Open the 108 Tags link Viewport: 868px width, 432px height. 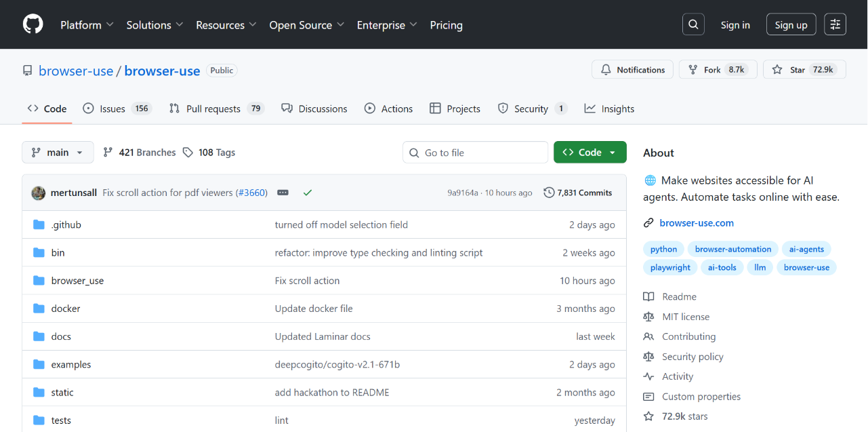[x=209, y=153]
